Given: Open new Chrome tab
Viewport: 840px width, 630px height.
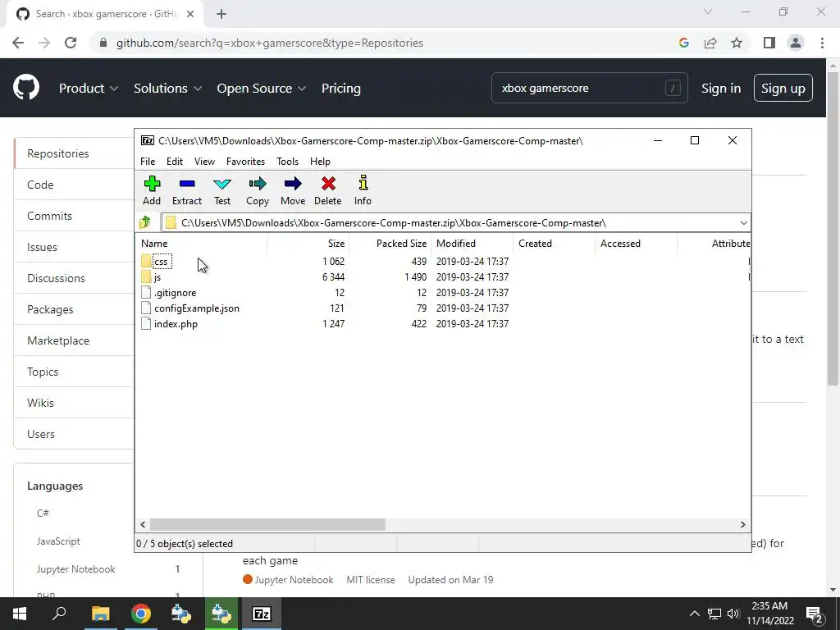Looking at the screenshot, I should pos(221,14).
